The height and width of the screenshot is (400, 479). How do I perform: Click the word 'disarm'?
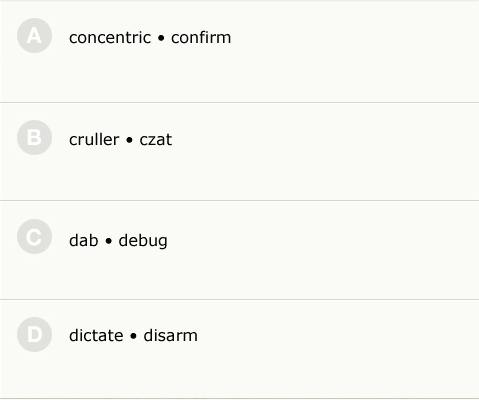[171, 335]
